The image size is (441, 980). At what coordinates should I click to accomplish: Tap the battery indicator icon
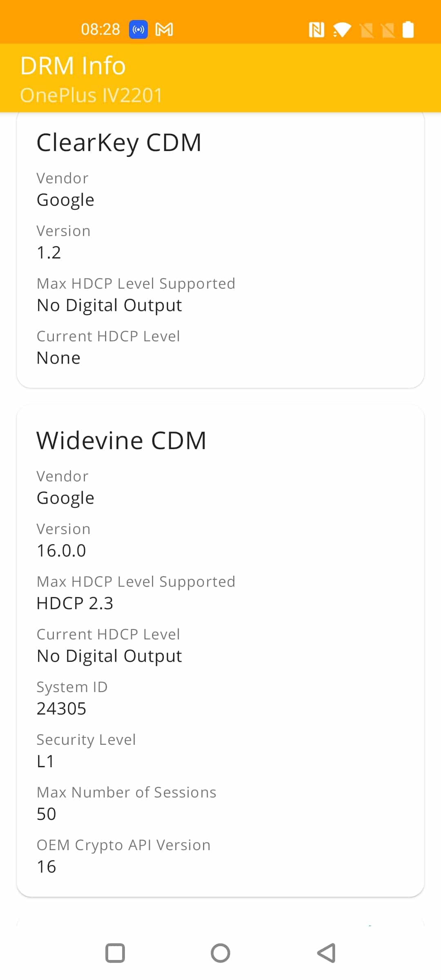click(408, 29)
